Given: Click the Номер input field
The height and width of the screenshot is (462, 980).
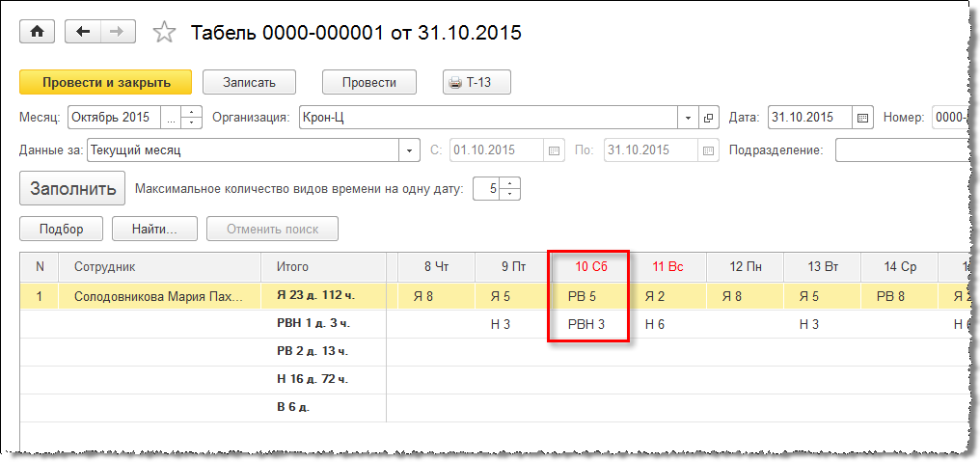Looking at the screenshot, I should pos(949,118).
